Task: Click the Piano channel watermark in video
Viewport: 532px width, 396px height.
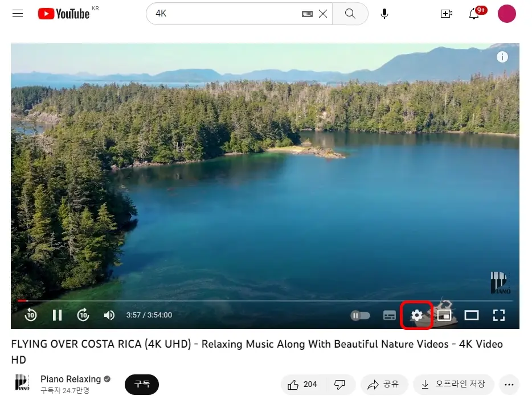Action: (501, 282)
